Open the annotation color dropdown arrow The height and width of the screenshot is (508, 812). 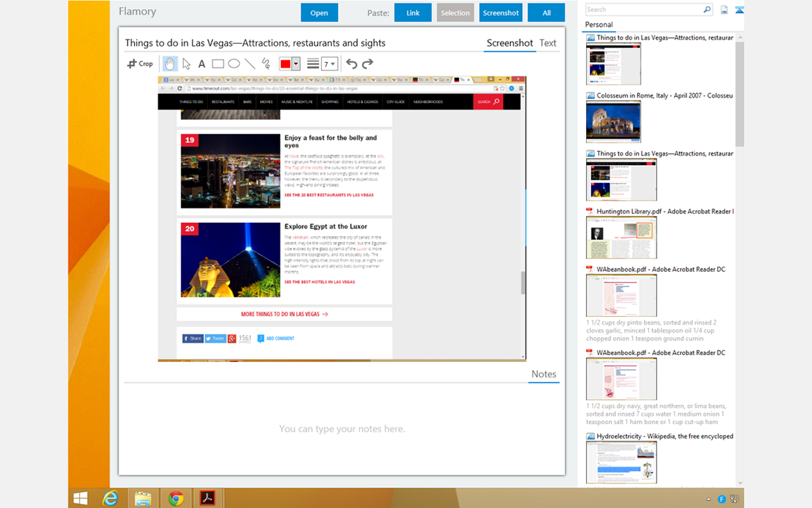point(296,64)
